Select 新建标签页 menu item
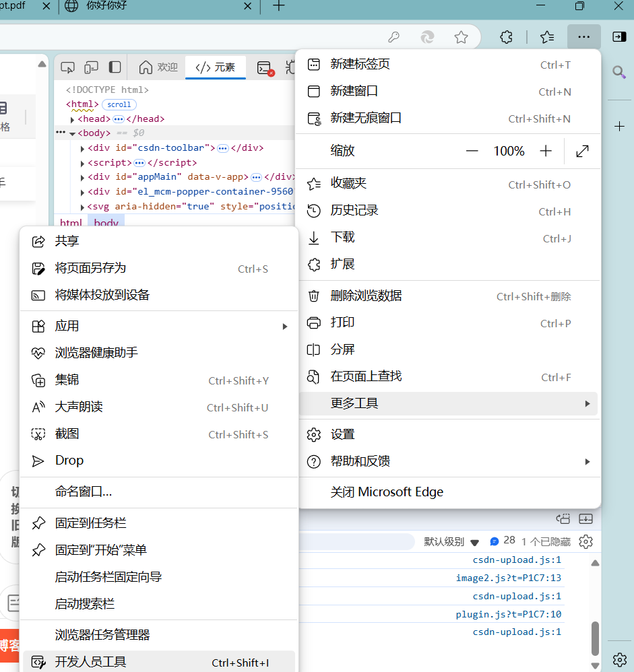Viewport: 634px width, 672px height. (x=448, y=64)
